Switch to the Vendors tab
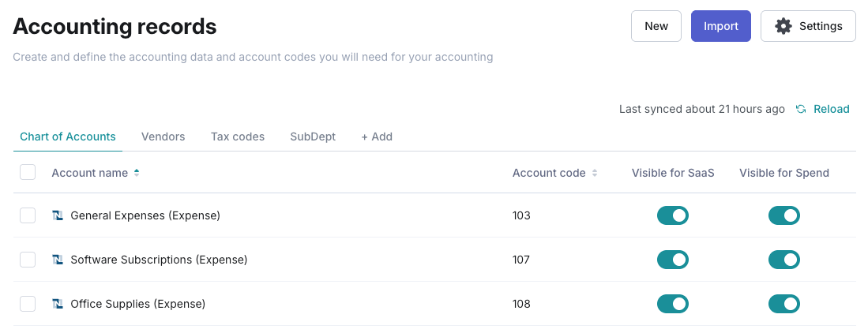Viewport: 868px width, 333px height. [163, 137]
